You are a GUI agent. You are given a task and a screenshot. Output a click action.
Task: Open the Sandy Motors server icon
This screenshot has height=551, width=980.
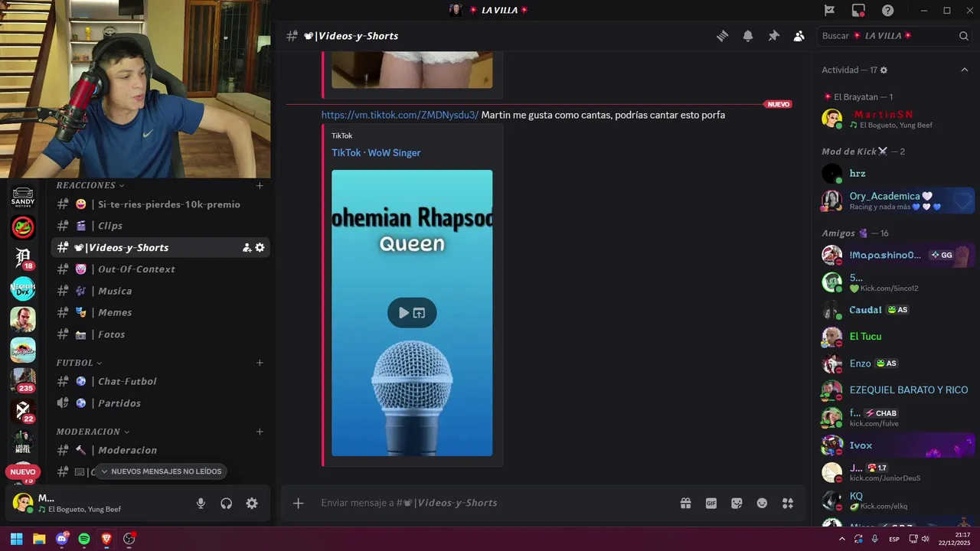click(x=23, y=197)
